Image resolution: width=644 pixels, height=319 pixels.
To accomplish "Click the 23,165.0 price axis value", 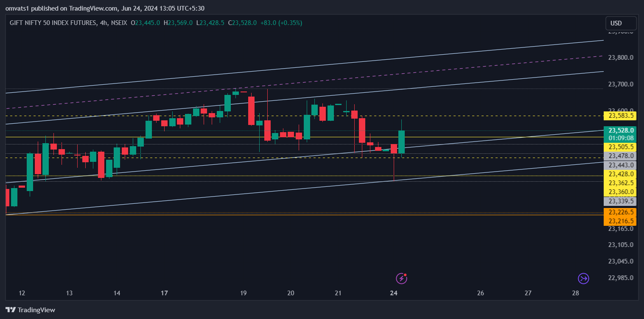I will pyautogui.click(x=621, y=229).
